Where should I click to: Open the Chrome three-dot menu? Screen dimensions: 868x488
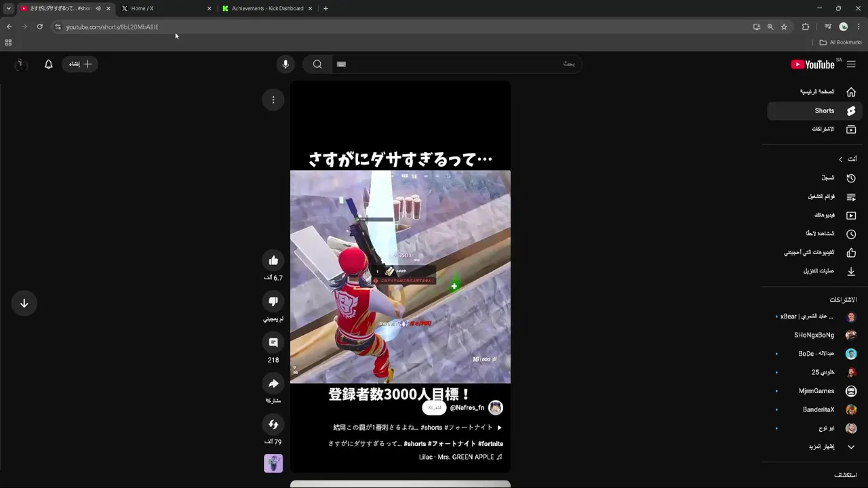click(859, 27)
